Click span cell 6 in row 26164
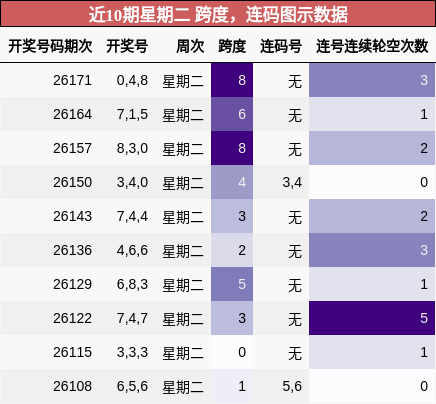Screen dimensions: 436x404 coord(232,114)
